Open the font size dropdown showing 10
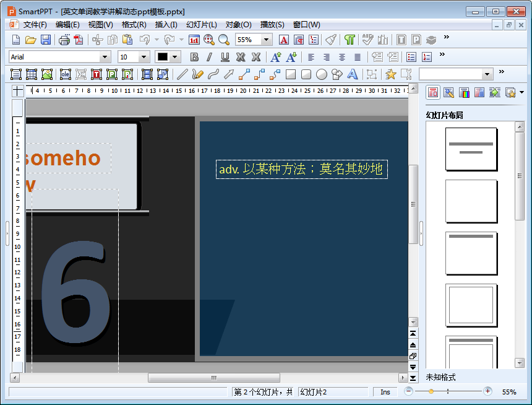The width and height of the screenshot is (532, 405). point(144,57)
